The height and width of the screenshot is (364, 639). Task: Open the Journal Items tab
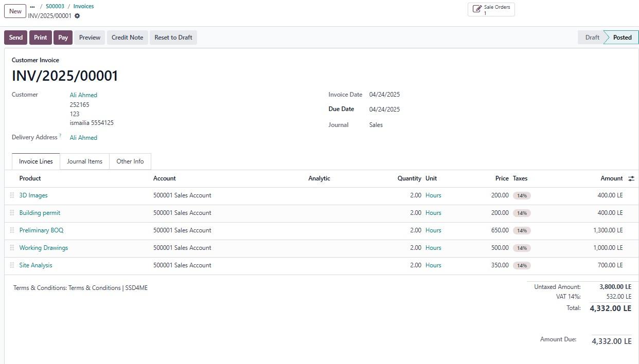pyautogui.click(x=84, y=161)
